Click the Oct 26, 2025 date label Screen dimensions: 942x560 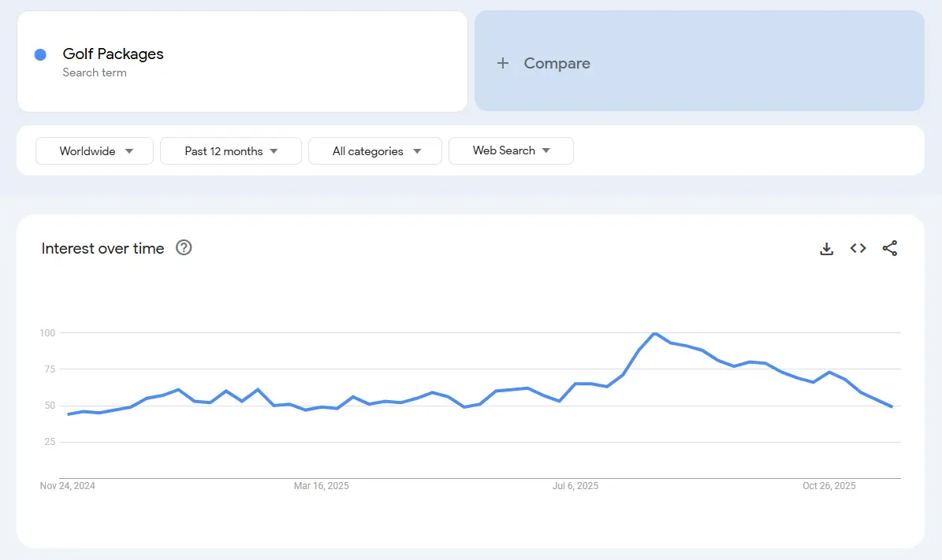click(828, 486)
